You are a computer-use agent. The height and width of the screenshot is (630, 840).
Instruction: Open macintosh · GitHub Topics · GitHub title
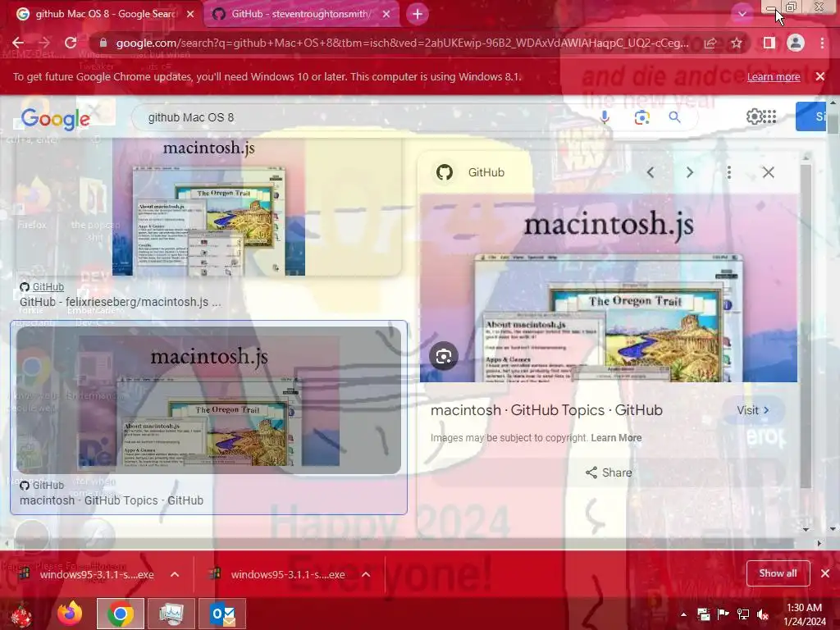546,410
